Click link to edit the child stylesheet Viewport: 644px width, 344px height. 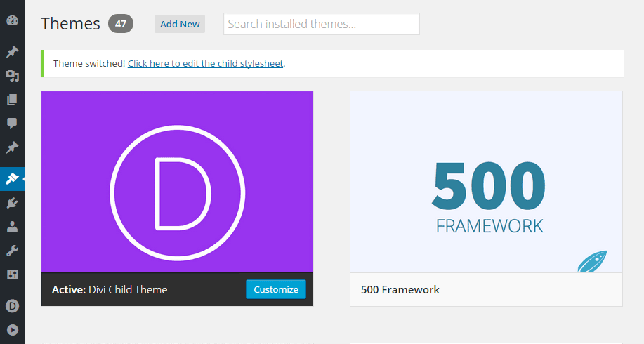tap(205, 64)
